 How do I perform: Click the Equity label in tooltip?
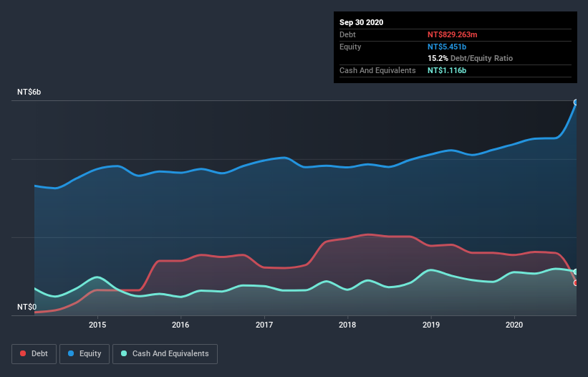click(x=350, y=47)
